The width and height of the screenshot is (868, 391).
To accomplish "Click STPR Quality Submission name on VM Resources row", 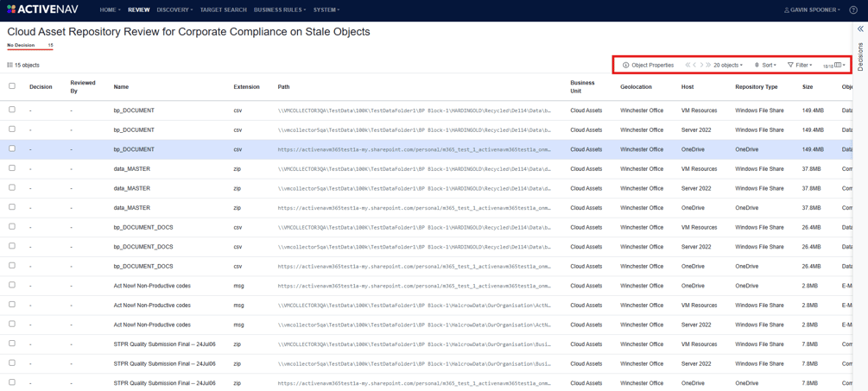I will coord(164,344).
